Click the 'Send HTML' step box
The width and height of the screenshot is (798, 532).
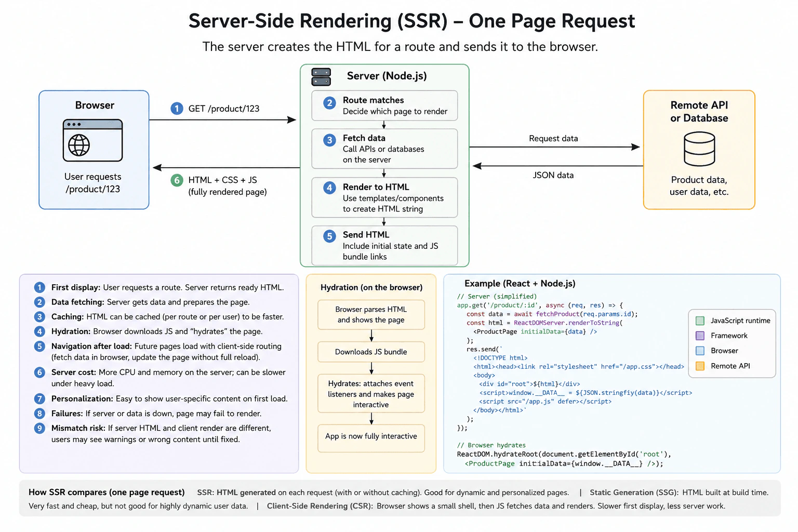point(384,245)
